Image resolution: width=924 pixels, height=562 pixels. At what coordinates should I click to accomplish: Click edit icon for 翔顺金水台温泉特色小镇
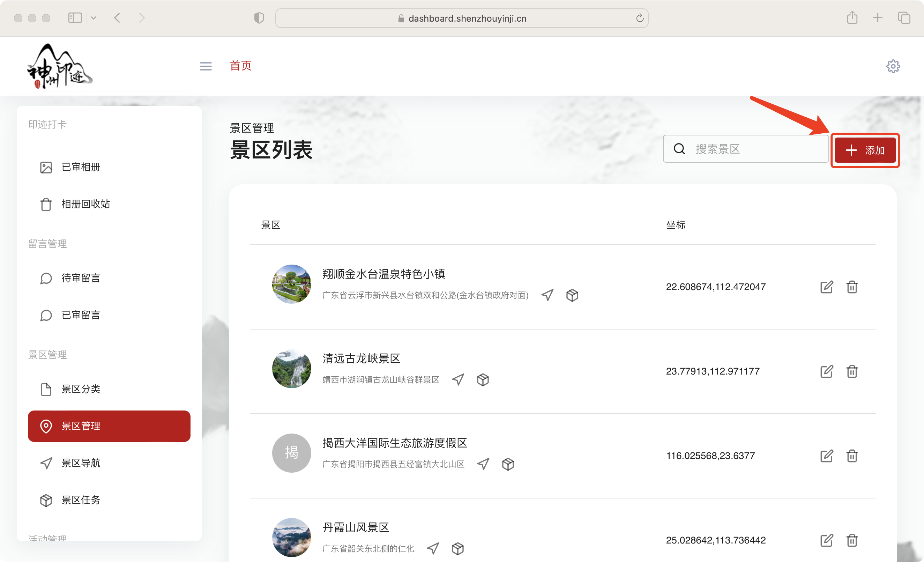coord(827,287)
